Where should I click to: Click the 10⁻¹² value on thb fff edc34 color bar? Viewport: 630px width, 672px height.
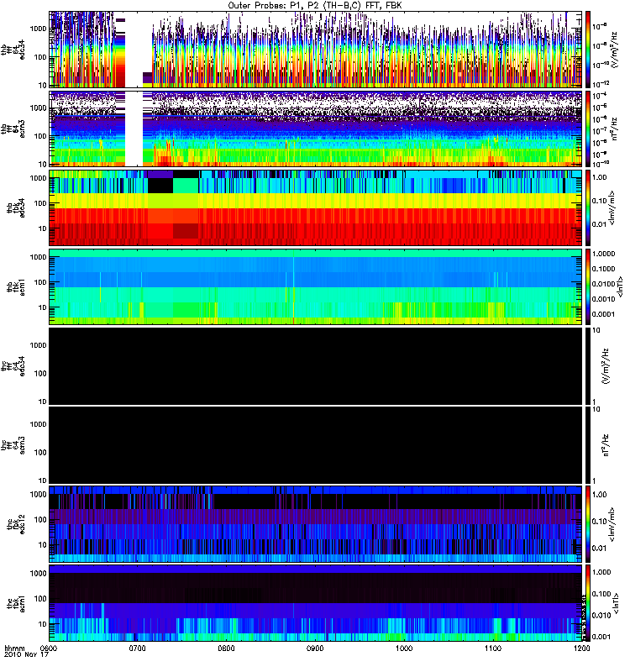click(x=601, y=82)
